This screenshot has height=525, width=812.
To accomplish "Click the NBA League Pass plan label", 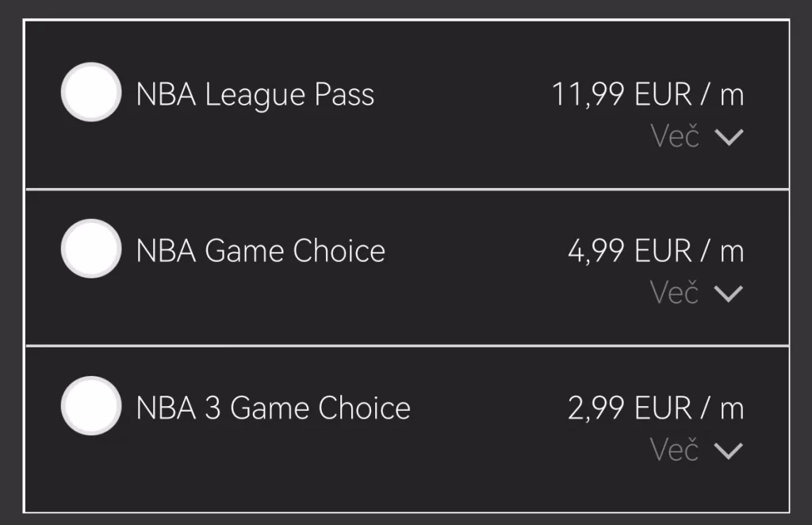I will 255,95.
